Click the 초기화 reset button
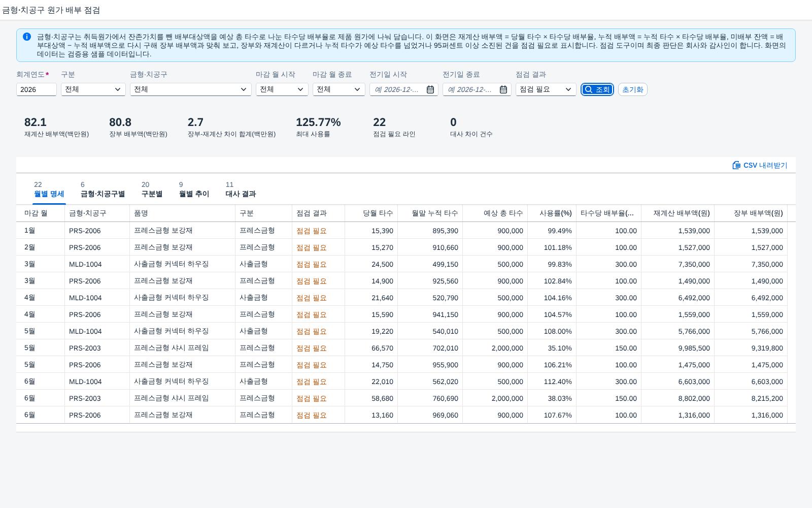The height and width of the screenshot is (508, 812). 632,89
